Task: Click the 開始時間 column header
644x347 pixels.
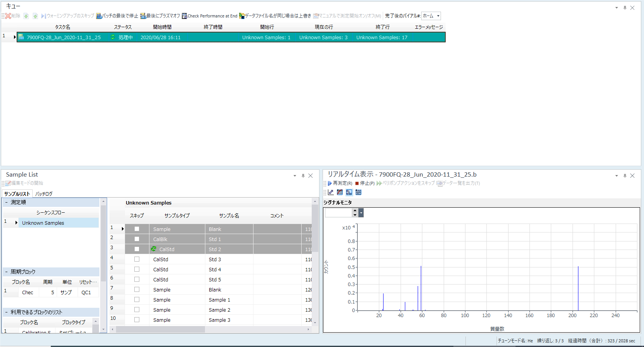Action: [162, 27]
